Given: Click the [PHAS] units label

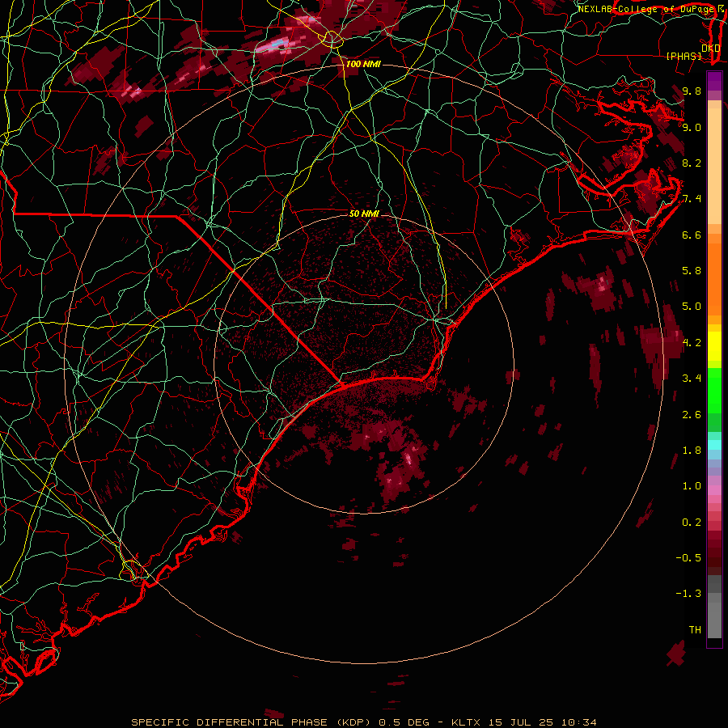Looking at the screenshot, I should pos(684,56).
